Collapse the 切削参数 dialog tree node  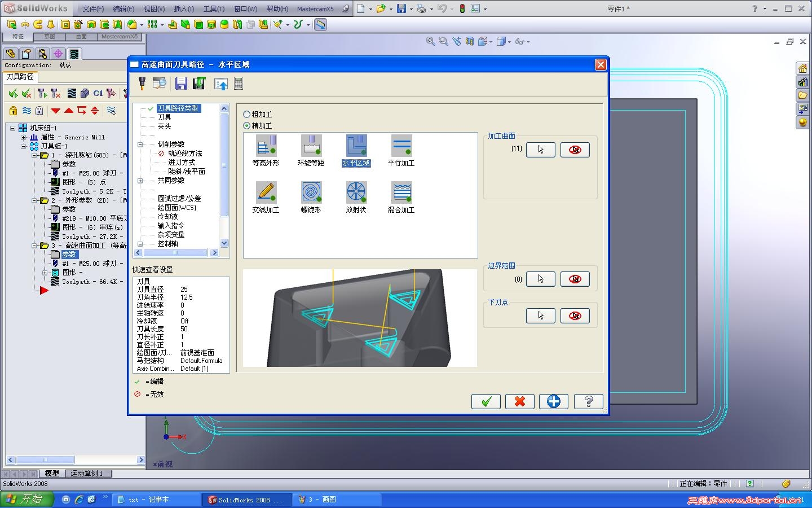tap(140, 144)
